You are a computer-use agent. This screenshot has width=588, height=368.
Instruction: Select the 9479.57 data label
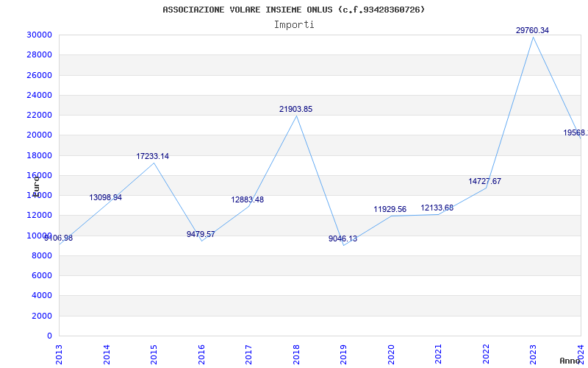[201, 234]
